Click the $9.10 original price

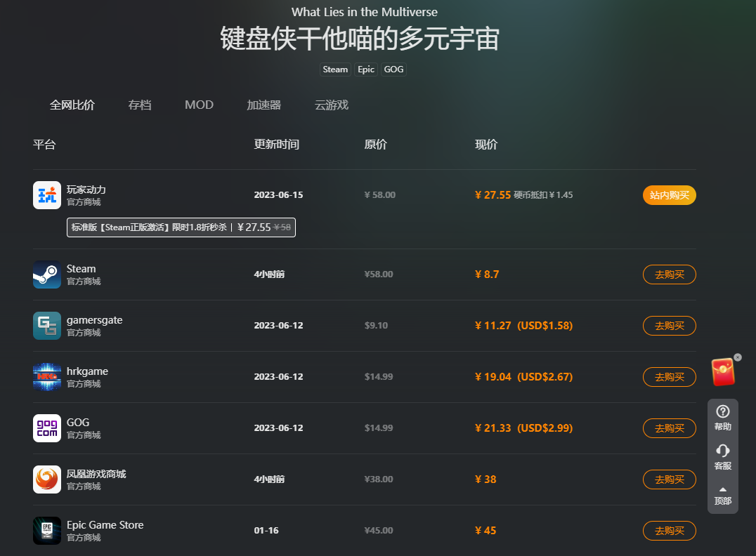[x=376, y=326]
